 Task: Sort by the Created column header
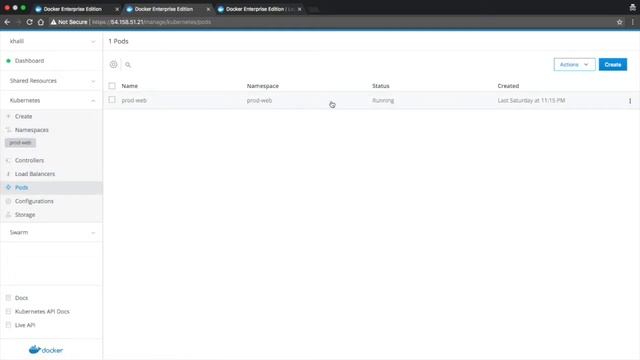508,86
